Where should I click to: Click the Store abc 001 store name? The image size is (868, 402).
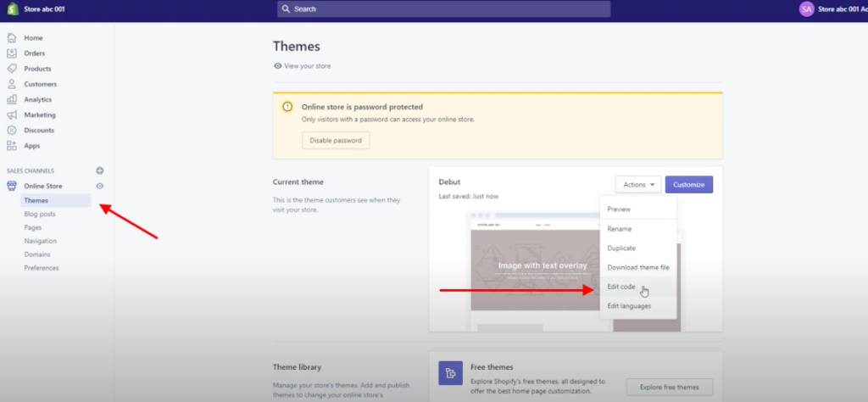point(44,8)
